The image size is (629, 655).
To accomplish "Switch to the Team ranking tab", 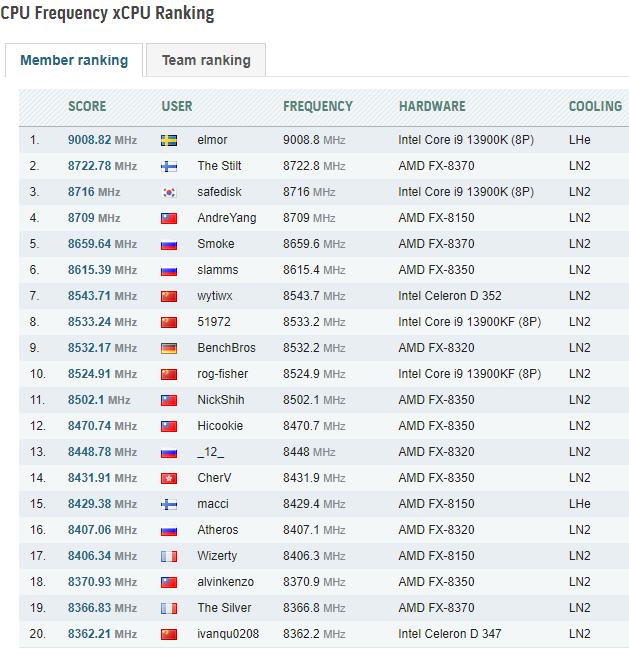I will coord(206,60).
